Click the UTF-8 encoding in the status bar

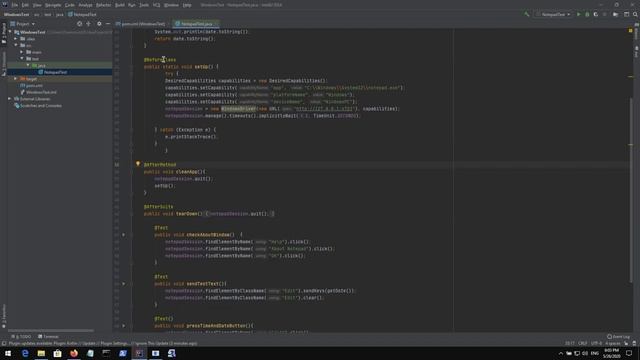pyautogui.click(x=596, y=343)
